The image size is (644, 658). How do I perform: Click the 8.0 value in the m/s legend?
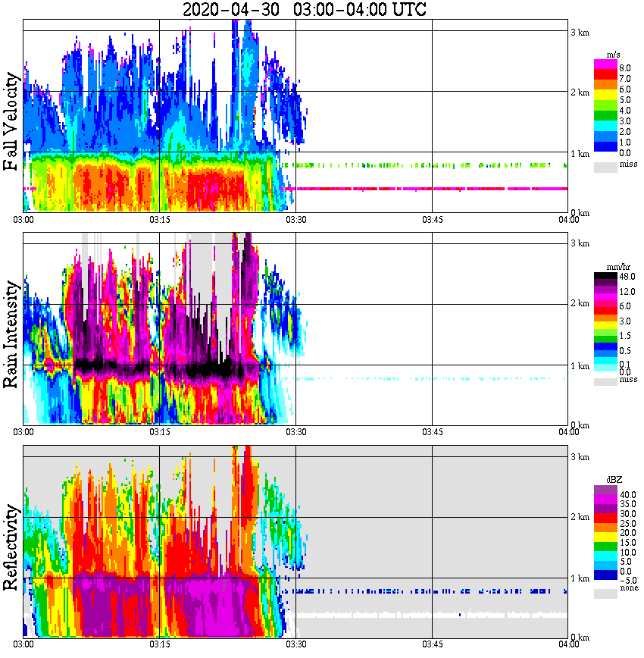pos(625,68)
